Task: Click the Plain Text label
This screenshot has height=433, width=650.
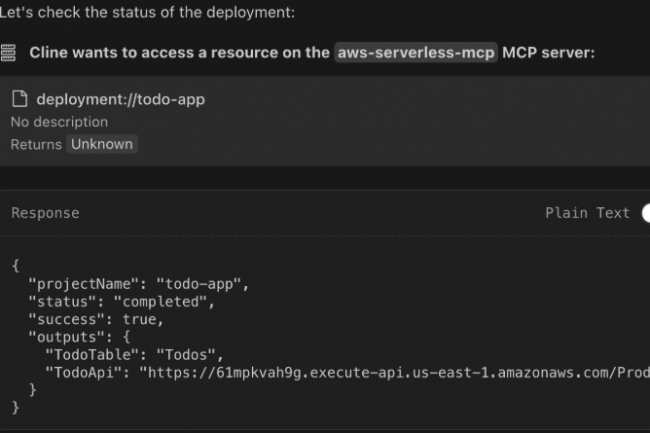Action: point(587,212)
